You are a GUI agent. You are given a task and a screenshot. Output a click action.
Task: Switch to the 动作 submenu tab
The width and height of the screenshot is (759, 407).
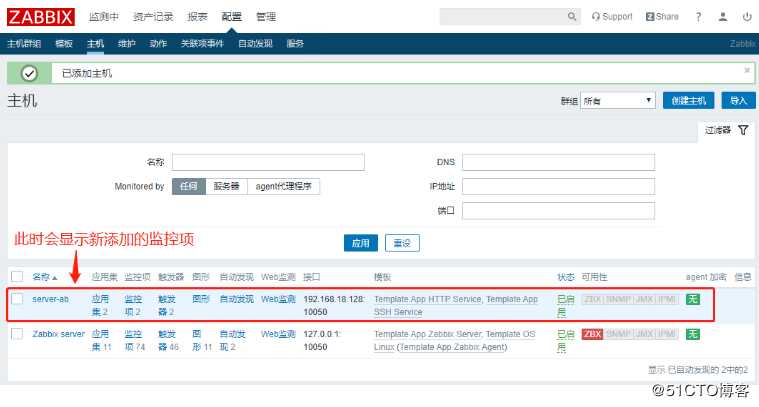(x=158, y=44)
